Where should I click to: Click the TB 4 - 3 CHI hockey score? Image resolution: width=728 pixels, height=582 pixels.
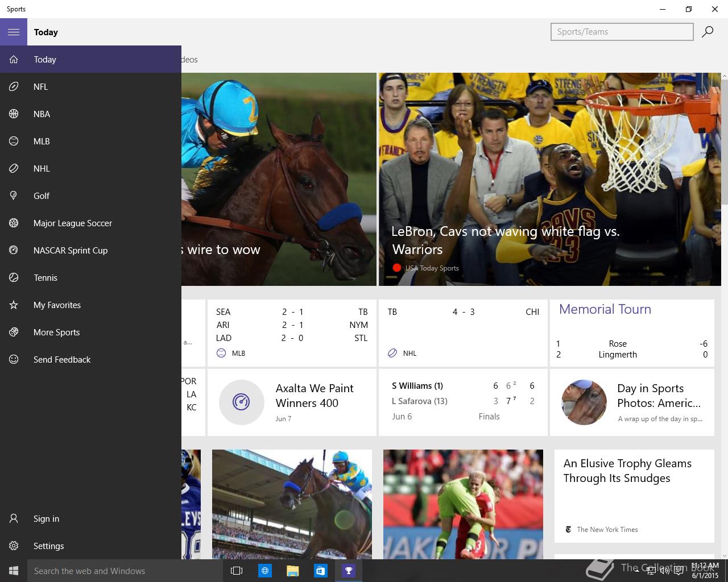(x=463, y=311)
